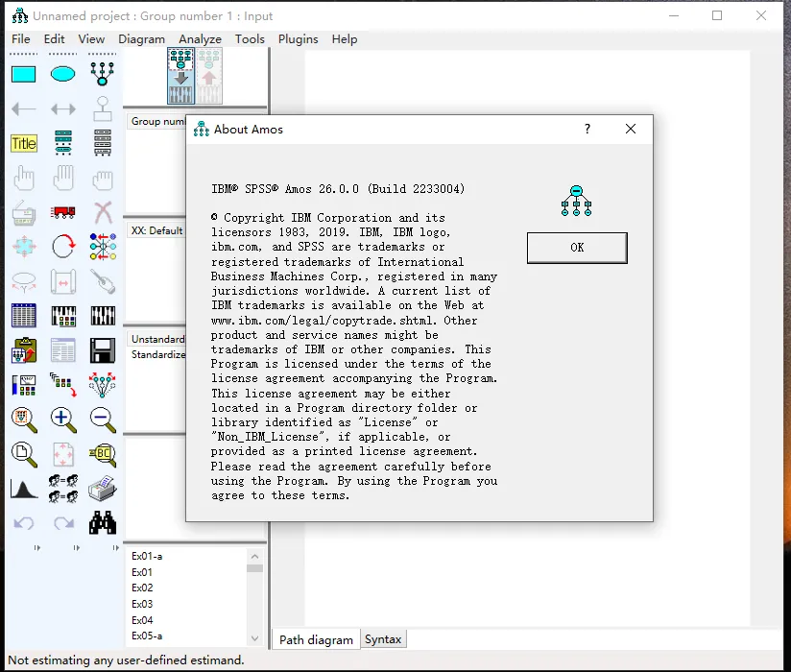Image resolution: width=791 pixels, height=672 pixels.
Task: Click the calculate estimates tool
Action: [103, 316]
